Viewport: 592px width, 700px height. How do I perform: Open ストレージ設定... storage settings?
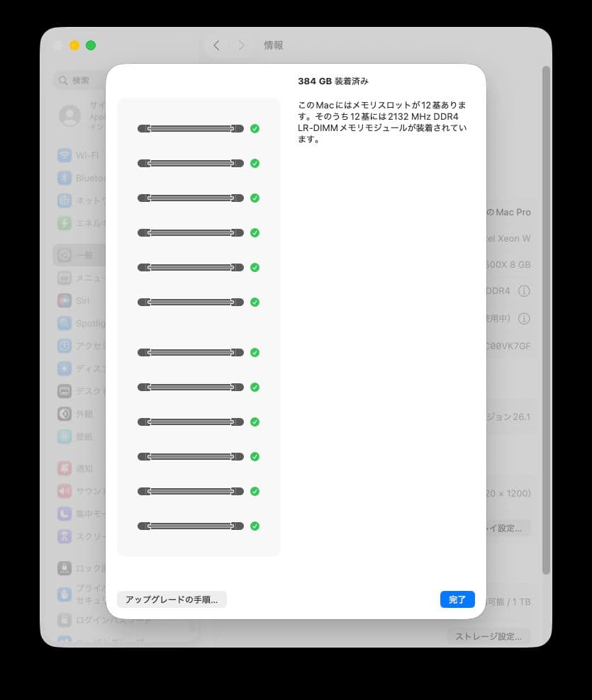click(488, 636)
